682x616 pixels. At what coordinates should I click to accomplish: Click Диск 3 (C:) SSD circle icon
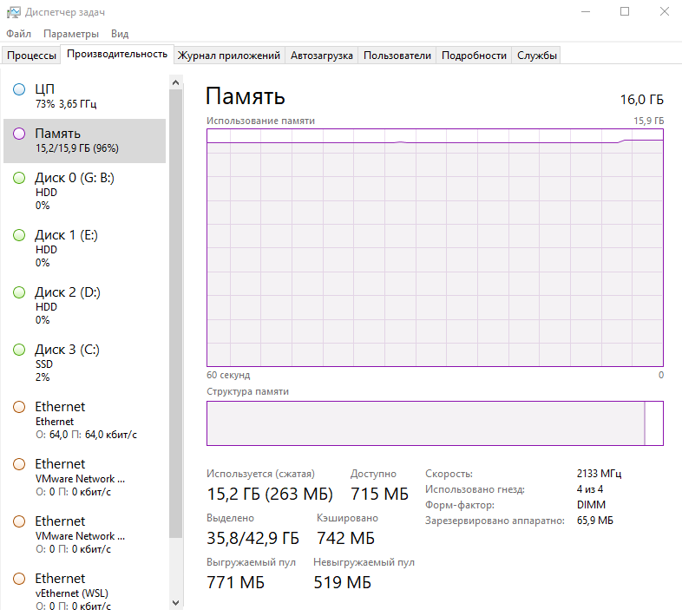click(19, 350)
